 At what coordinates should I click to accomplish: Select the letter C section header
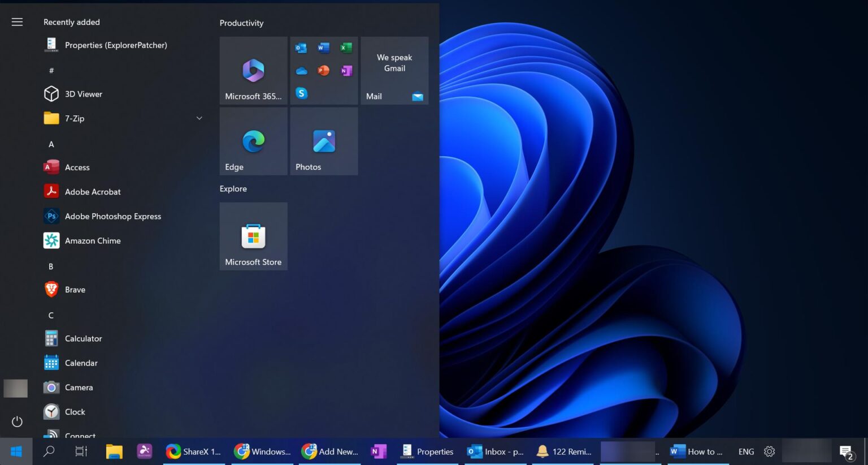[51, 315]
